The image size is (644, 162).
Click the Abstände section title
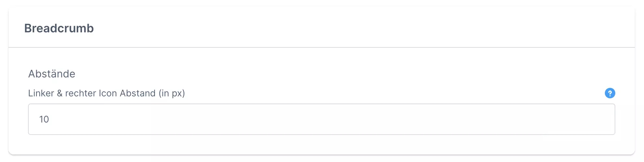[52, 74]
